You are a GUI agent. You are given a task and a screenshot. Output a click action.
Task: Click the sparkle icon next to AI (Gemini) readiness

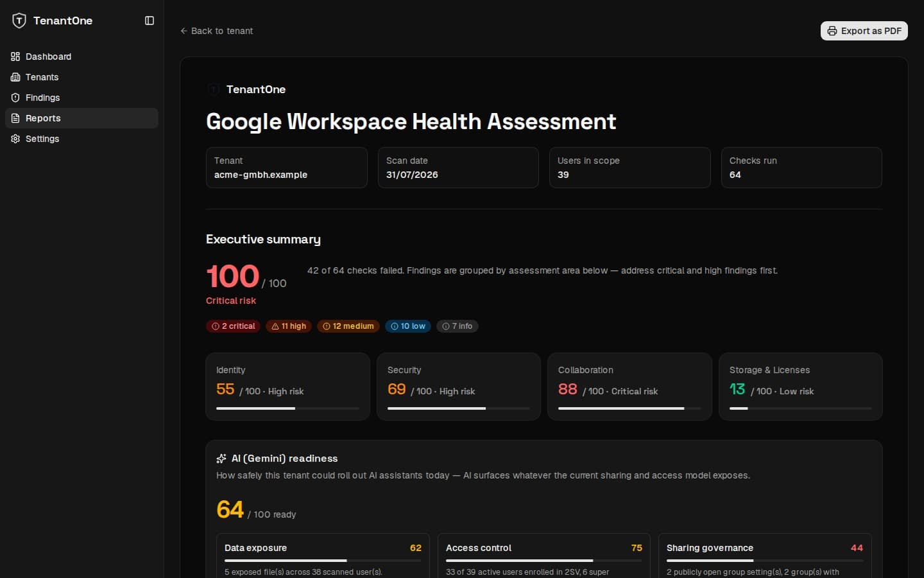pos(221,459)
